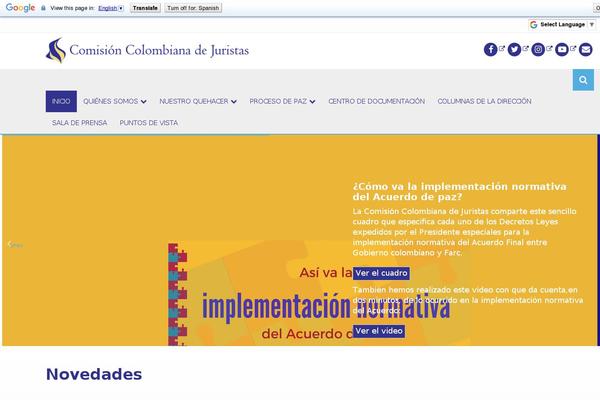Click Turn off for: Spanish button

point(193,8)
